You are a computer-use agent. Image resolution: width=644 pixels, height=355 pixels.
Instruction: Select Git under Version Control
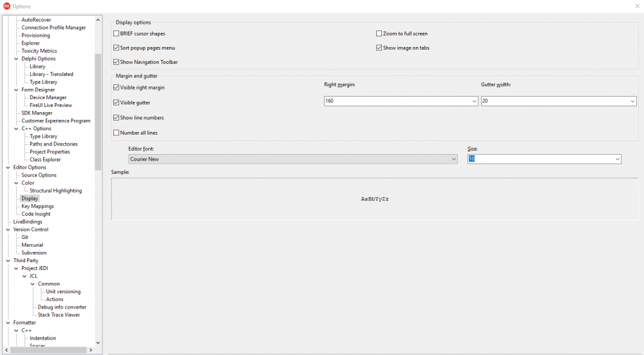(x=24, y=238)
